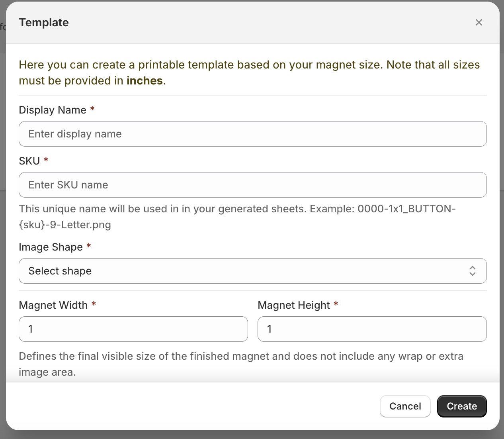This screenshot has height=439, width=504.
Task: Click the Display Name text field
Action: point(252,134)
